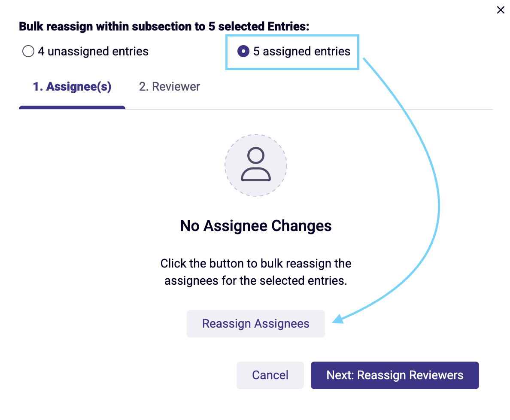Cancel the bulk reassignment
Screen dimensions: 510x420
pyautogui.click(x=270, y=375)
